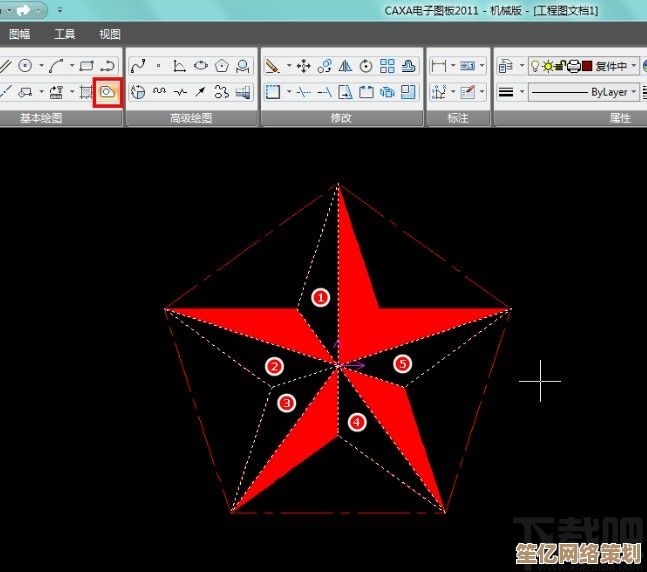Screen dimensions: 647x572
Task: Expand the Arc tool dropdown arrow
Action: pos(72,65)
